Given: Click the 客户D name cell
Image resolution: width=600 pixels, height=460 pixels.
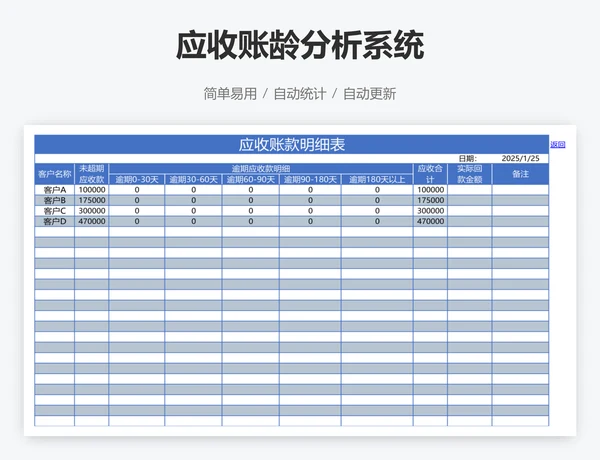Looking at the screenshot, I should pyautogui.click(x=54, y=221).
